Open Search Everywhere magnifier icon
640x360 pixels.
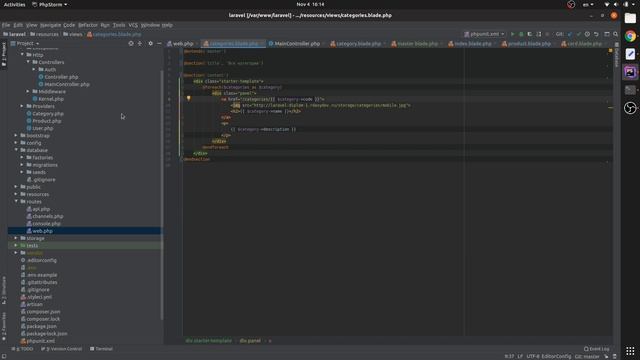[x=616, y=34]
